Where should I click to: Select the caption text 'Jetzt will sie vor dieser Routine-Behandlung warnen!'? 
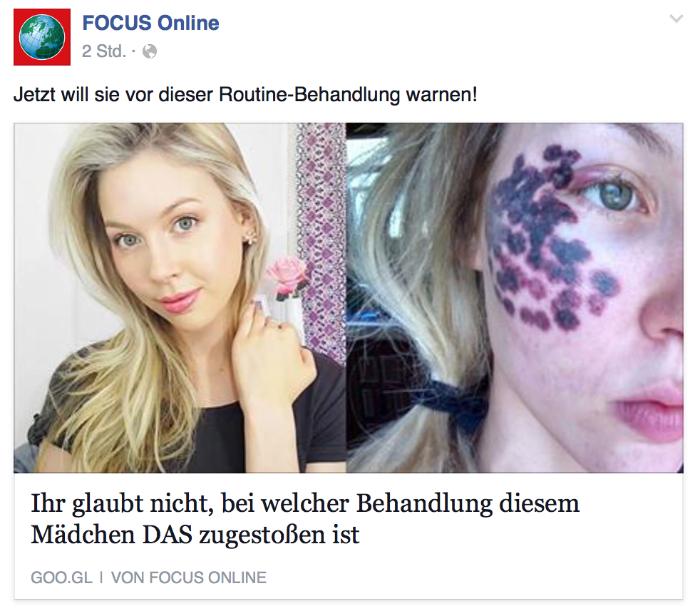pos(245,95)
